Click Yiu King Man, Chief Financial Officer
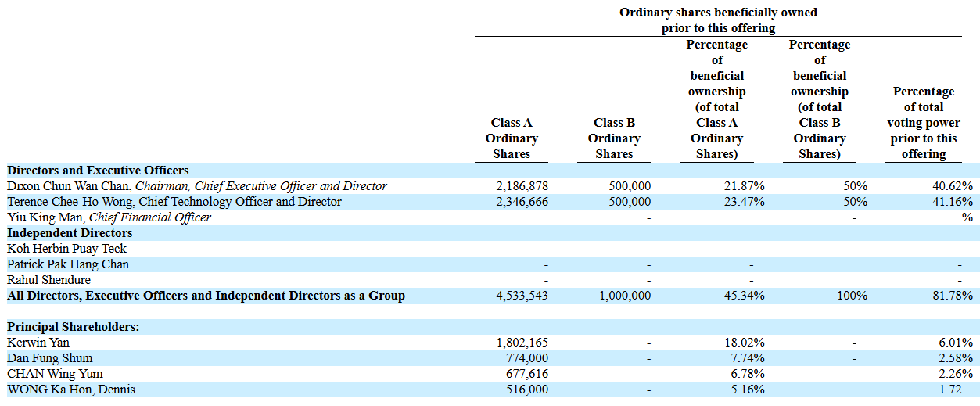The image size is (980, 406). (109, 217)
